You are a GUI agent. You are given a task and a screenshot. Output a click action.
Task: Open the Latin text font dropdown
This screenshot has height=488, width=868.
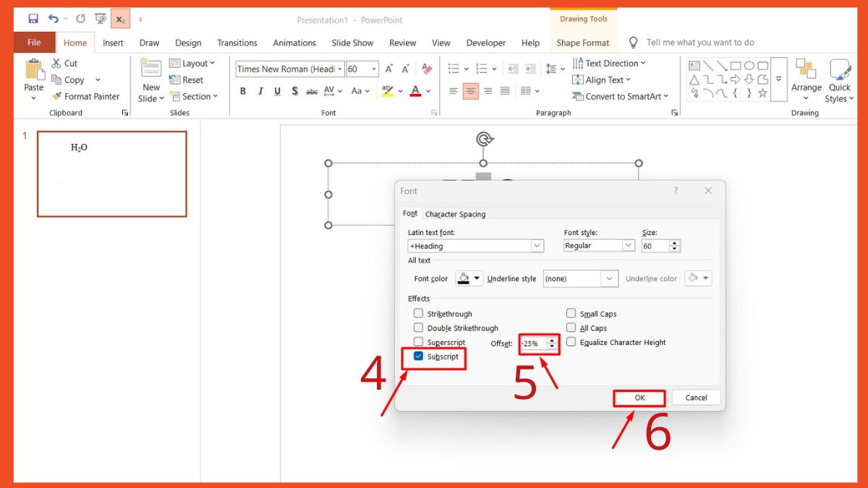537,246
